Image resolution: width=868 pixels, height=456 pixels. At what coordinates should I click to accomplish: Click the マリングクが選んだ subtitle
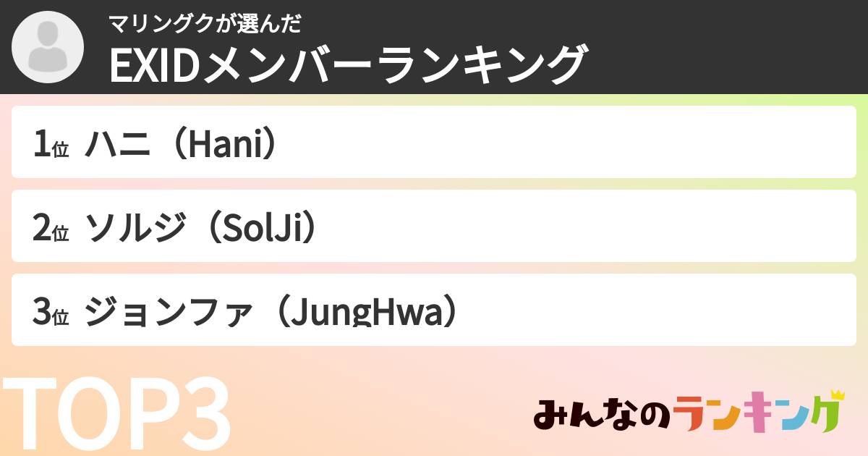click(x=205, y=24)
